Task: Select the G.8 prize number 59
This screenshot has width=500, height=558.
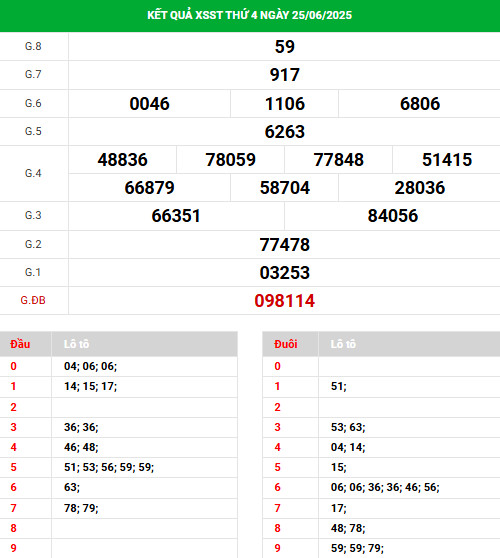Action: [285, 47]
